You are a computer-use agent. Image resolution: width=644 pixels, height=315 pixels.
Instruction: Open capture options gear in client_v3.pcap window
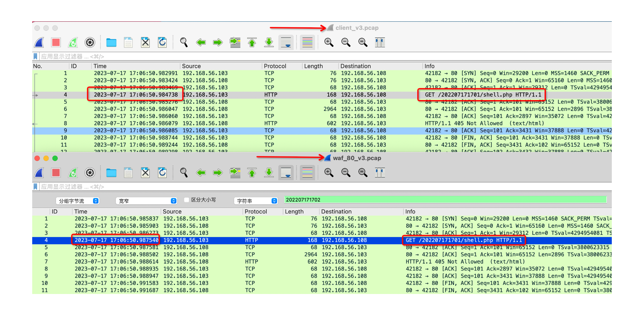point(90,42)
